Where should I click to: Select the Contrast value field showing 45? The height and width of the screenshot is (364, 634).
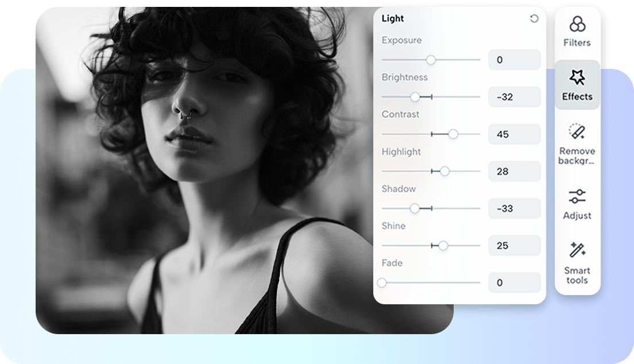point(514,134)
